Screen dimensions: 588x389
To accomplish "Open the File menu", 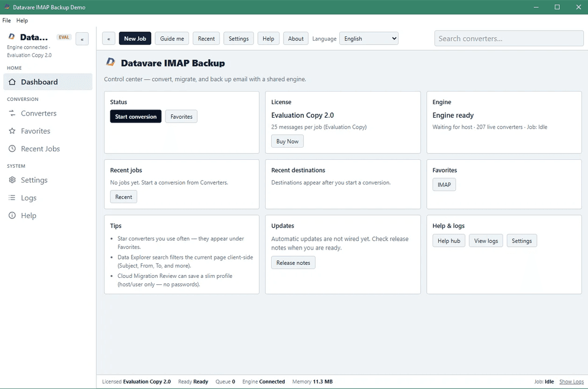I will coord(7,20).
